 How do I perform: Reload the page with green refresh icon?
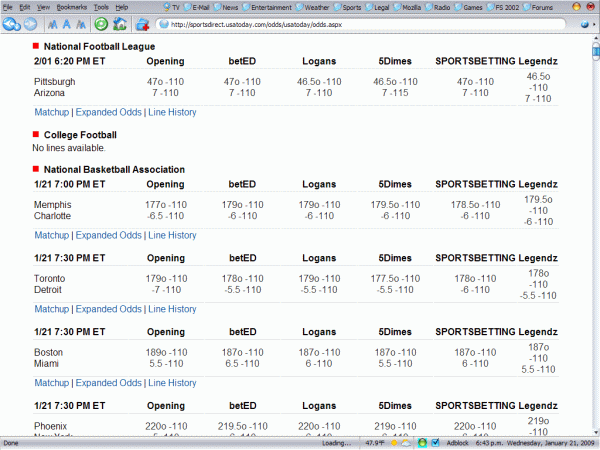pyautogui.click(x=101, y=24)
